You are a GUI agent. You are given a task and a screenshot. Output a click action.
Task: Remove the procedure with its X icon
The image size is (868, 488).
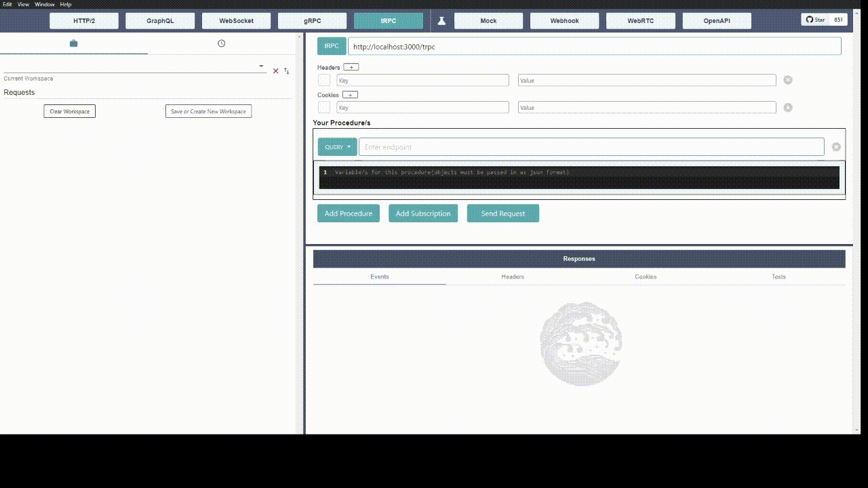coord(836,147)
